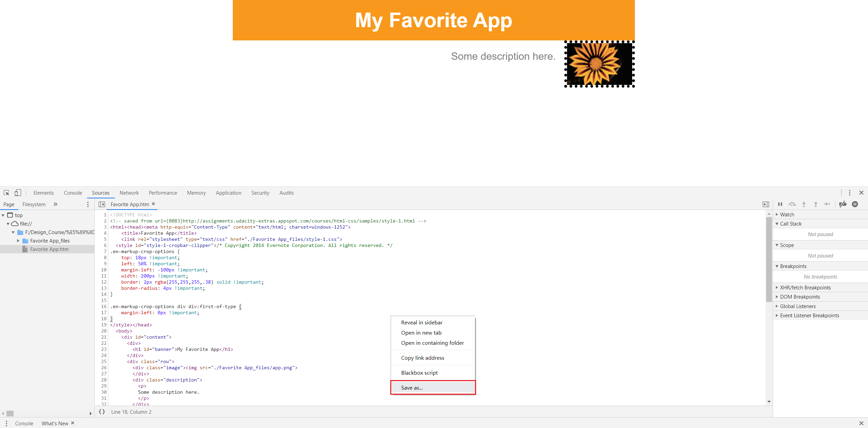Expand the Favorite App_files folder
This screenshot has height=428, width=868.
coord(18,241)
